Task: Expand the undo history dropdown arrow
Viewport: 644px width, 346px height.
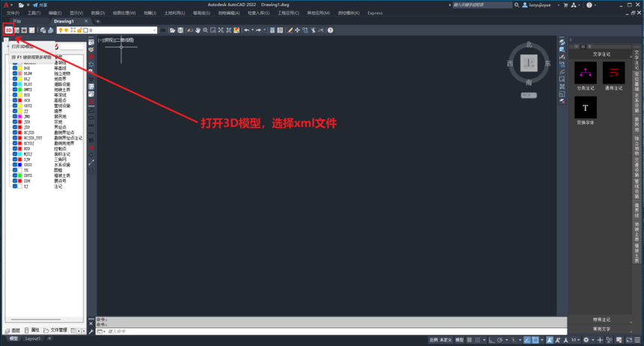Action: pyautogui.click(x=252, y=30)
